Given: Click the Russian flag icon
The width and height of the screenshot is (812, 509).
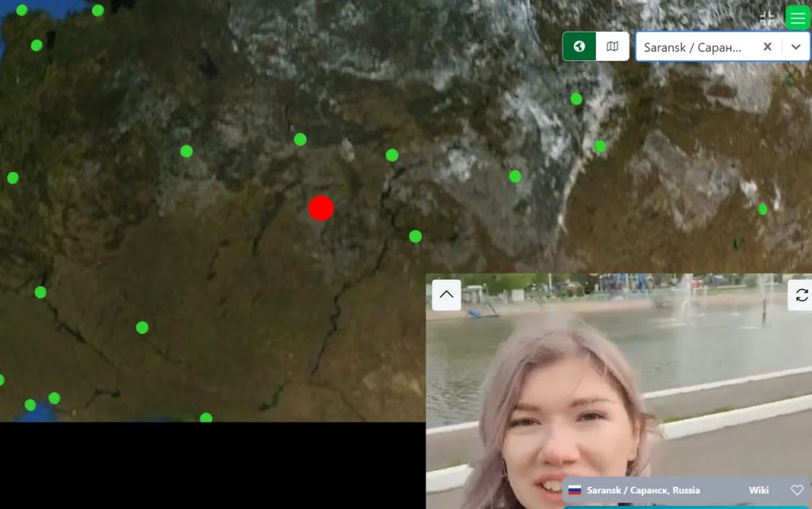Looking at the screenshot, I should [x=575, y=490].
